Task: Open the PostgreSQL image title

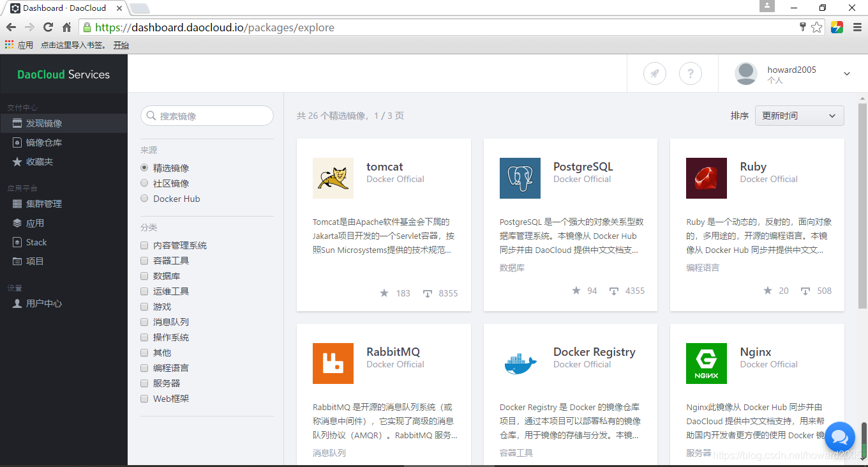Action: [583, 167]
